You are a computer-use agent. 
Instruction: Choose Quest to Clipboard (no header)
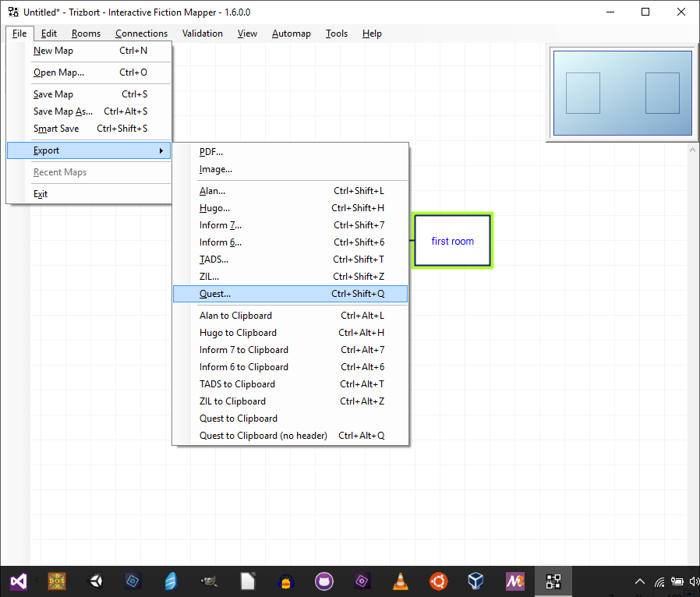(290, 436)
